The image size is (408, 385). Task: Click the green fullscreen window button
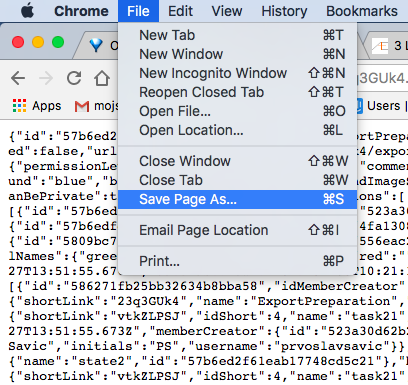click(x=58, y=42)
